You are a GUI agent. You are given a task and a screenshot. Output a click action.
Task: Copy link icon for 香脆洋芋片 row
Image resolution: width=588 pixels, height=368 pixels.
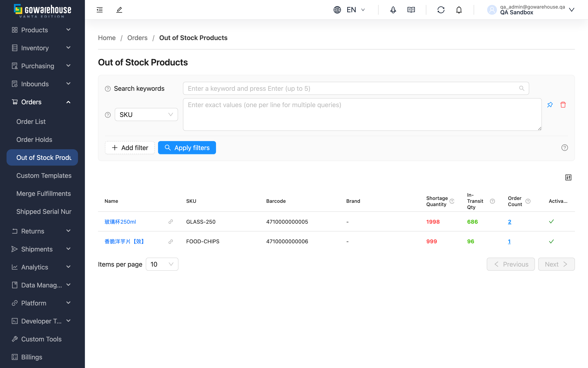[x=170, y=241]
